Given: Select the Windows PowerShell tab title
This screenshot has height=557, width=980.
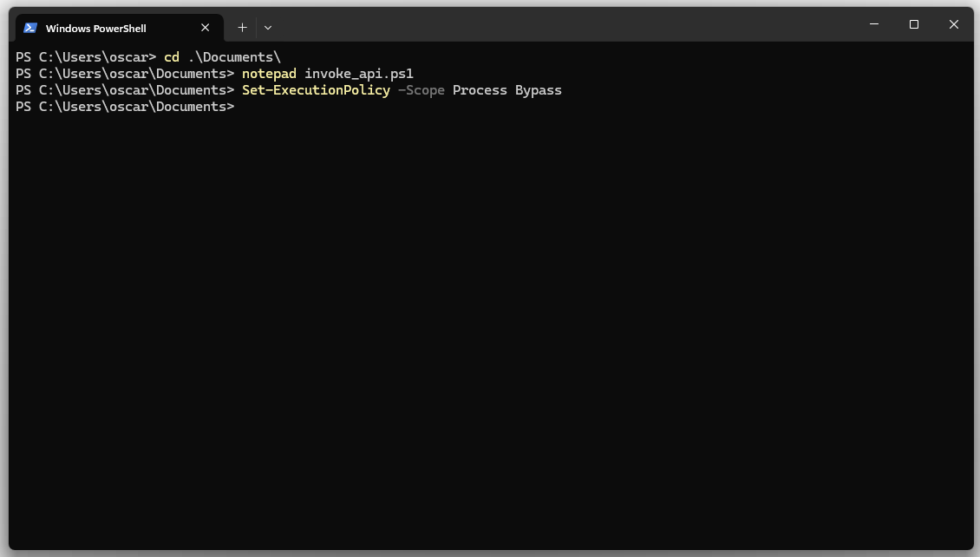Looking at the screenshot, I should point(95,29).
